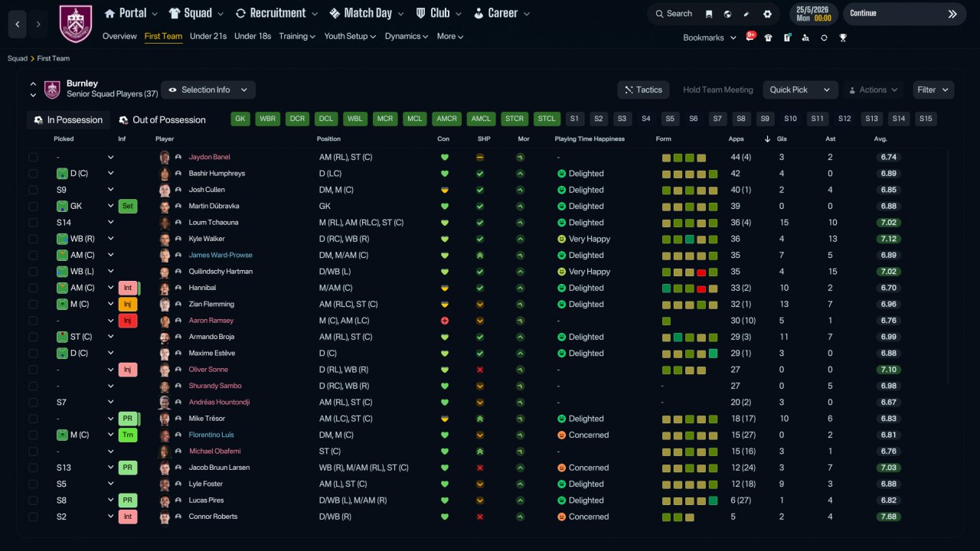Click the red X sharpness icon for Oliver Sonne
Viewport: 980px width, 551px height.
(x=480, y=370)
